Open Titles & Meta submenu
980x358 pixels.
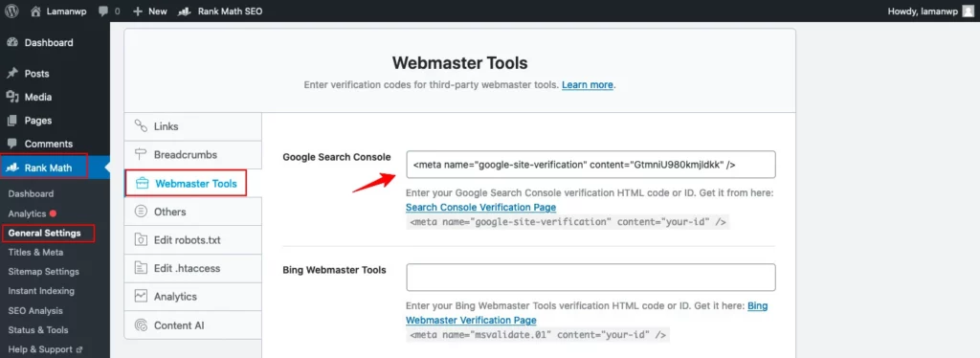pyautogui.click(x=35, y=253)
